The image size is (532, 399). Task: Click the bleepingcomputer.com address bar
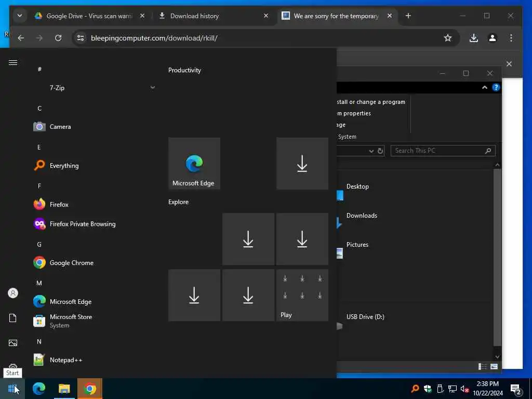coord(264,38)
